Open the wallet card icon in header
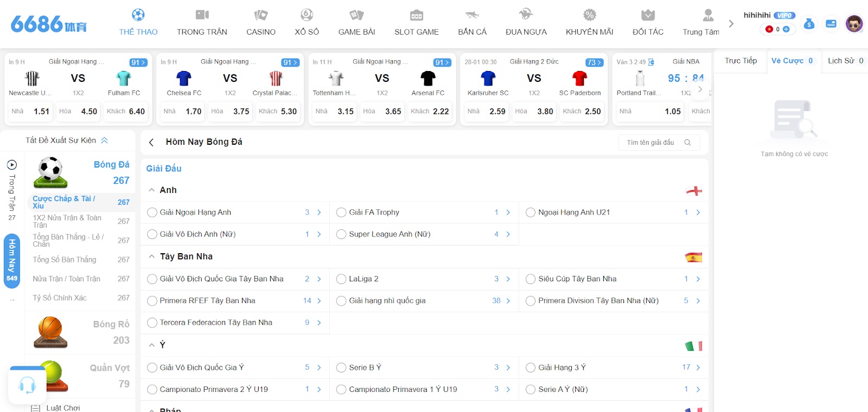The height and width of the screenshot is (412, 868). [831, 23]
